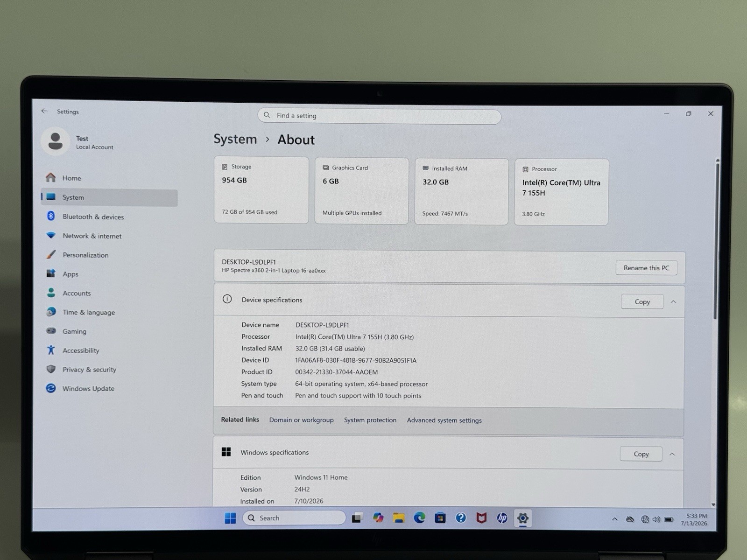Click the Product ID value 00342-21330-37044-AAOEM
This screenshot has height=560, width=747.
336,372
